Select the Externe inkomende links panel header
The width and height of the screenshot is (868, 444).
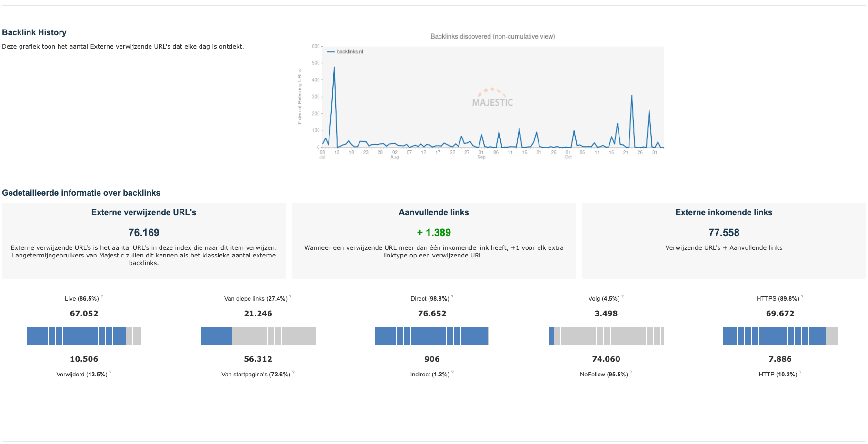point(724,212)
